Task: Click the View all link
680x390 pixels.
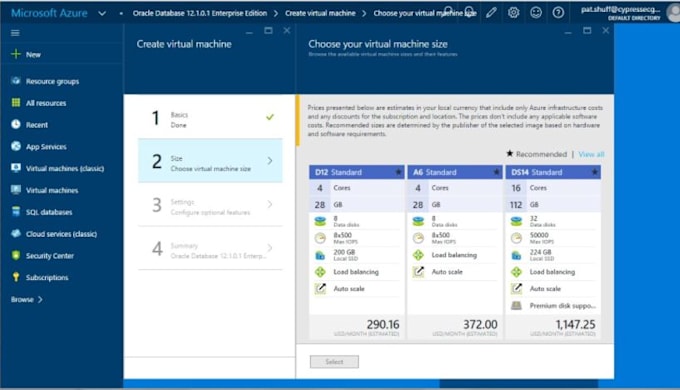Action: (x=591, y=154)
